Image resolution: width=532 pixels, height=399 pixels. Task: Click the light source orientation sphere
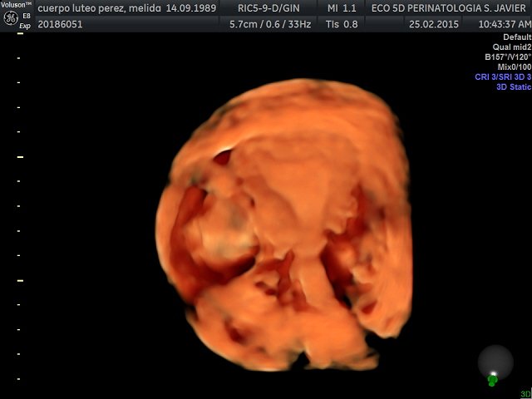495,362
